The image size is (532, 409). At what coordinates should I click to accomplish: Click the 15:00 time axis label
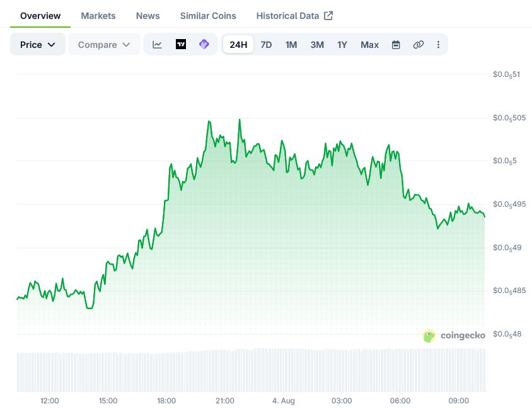click(108, 401)
